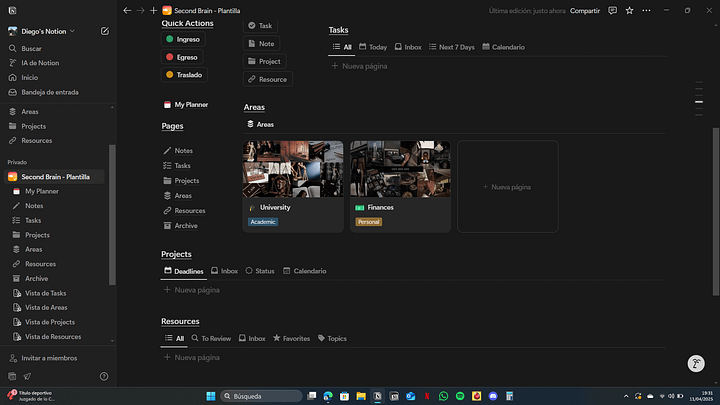720x405 pixels.
Task: Click the page vertical scrollbar
Action: point(715,211)
